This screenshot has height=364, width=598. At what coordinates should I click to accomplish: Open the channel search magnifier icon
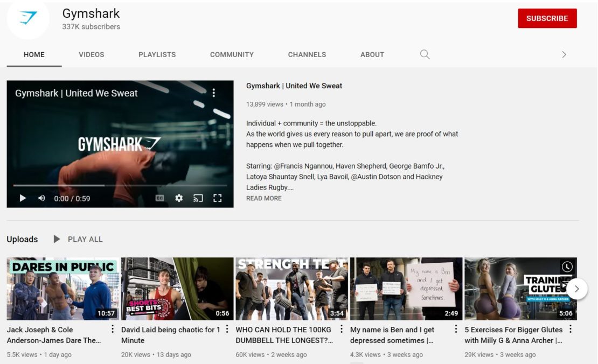[425, 54]
